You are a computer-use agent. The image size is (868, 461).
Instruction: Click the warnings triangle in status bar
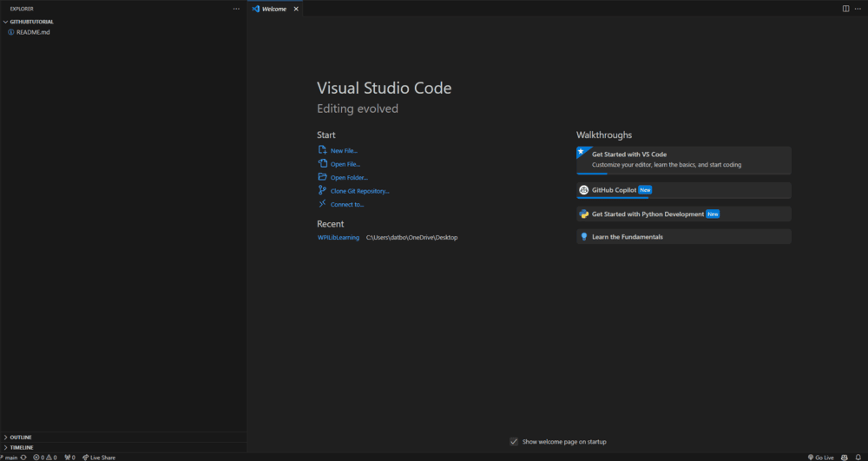pyautogui.click(x=49, y=458)
